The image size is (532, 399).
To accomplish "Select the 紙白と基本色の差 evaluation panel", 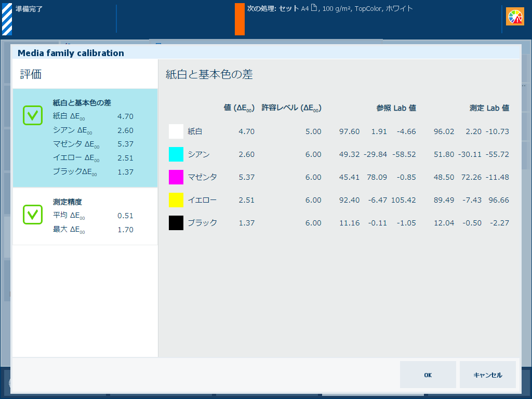I will click(85, 138).
